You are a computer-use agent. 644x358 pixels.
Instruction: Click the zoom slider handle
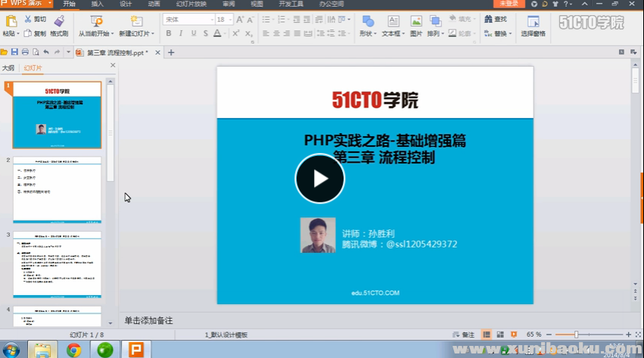pyautogui.click(x=577, y=335)
